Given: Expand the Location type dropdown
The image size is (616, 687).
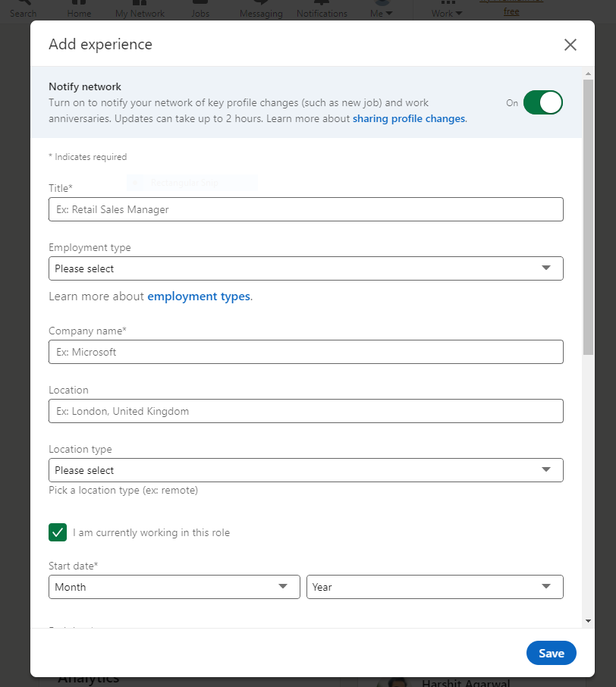Looking at the screenshot, I should tap(306, 470).
